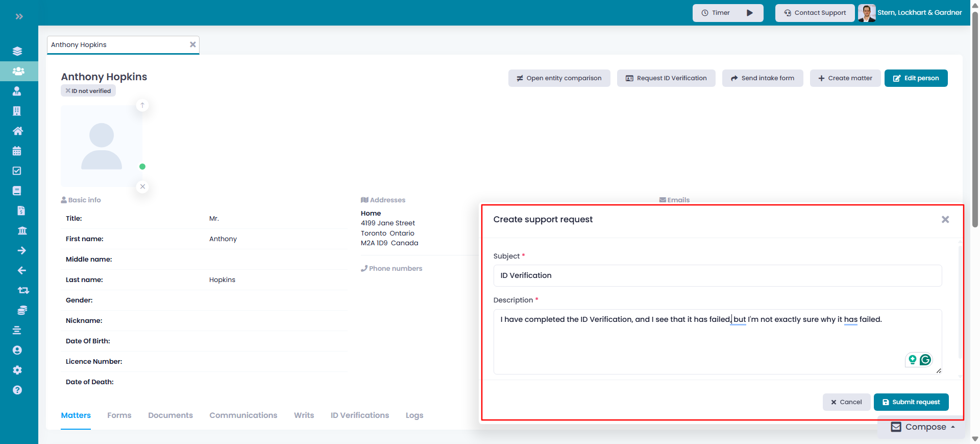Click the Basic info section heading
980x444 pixels.
[81, 200]
